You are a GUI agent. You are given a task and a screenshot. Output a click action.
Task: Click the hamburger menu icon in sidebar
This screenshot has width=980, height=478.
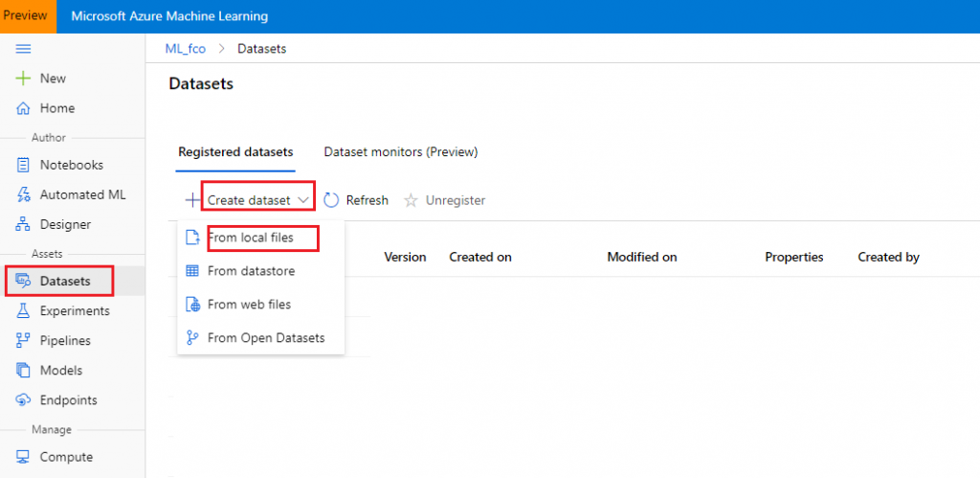click(24, 49)
